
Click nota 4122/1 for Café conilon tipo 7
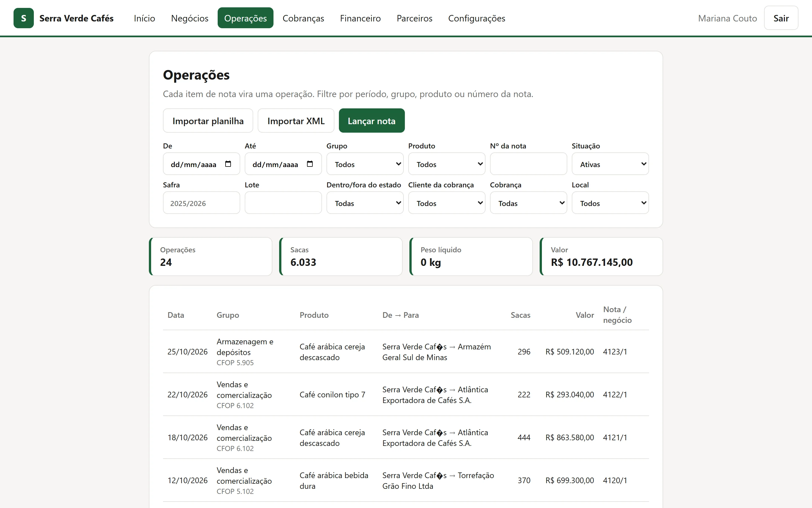615,395
